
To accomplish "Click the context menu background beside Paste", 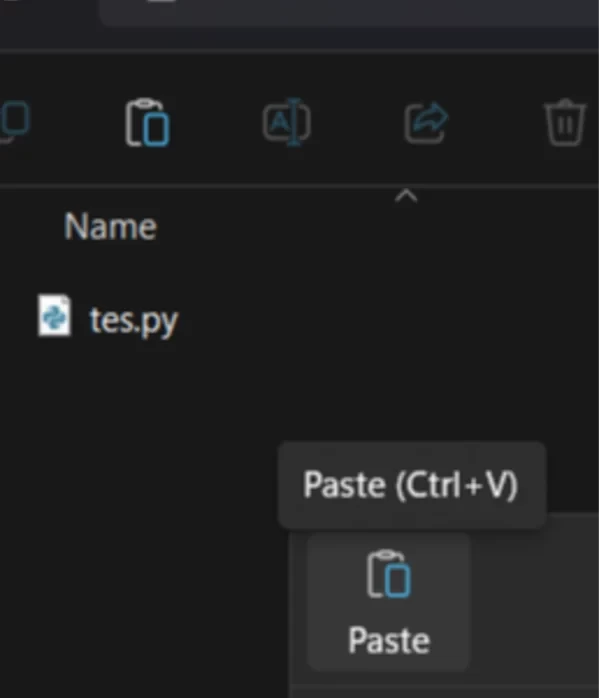I will point(534,602).
